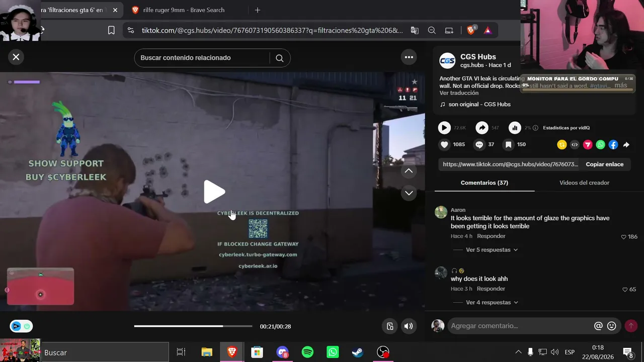
Task: Open the ESP language selector in tray
Action: point(570,352)
